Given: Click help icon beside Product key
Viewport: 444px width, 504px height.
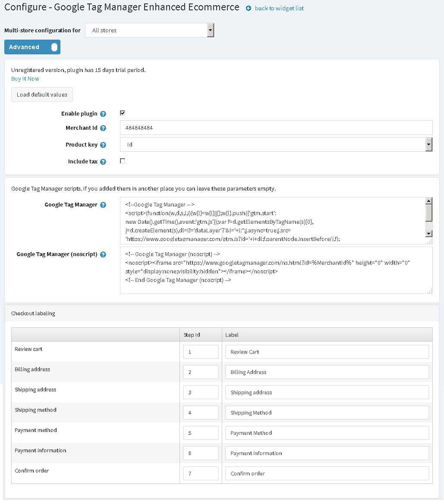Looking at the screenshot, I should pos(103,145).
